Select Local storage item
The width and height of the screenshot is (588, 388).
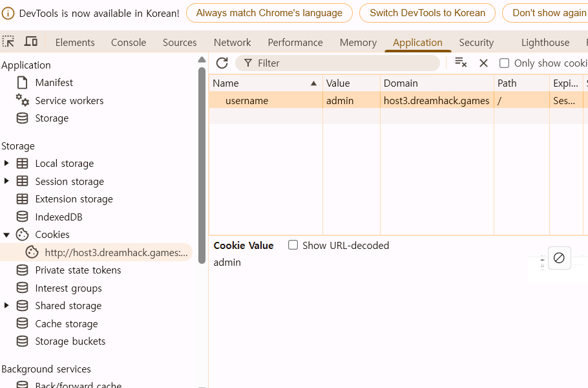click(65, 164)
